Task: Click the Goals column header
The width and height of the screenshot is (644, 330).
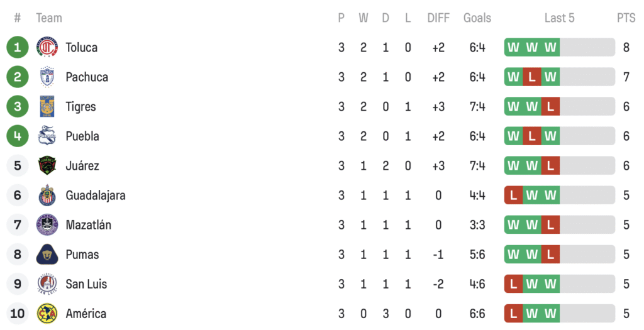Action: 477,18
